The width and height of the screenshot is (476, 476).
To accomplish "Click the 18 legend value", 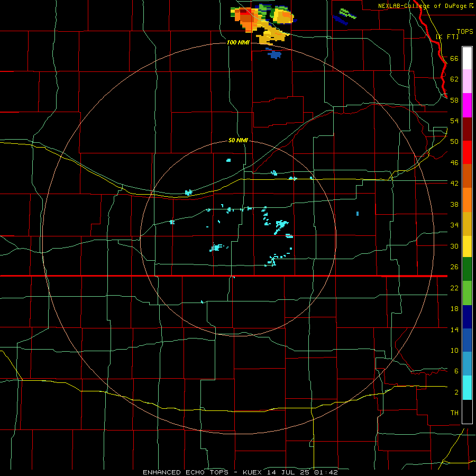I will click(x=454, y=309).
